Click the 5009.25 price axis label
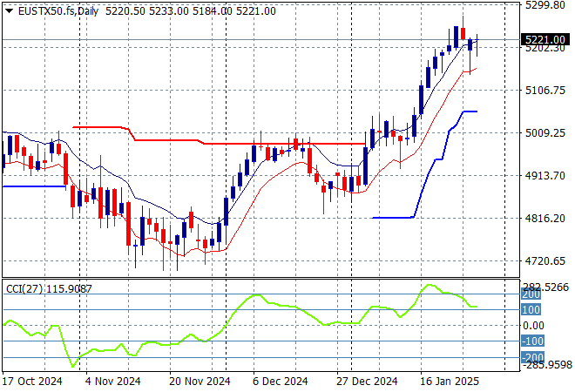This screenshot has width=575, height=392. point(546,132)
